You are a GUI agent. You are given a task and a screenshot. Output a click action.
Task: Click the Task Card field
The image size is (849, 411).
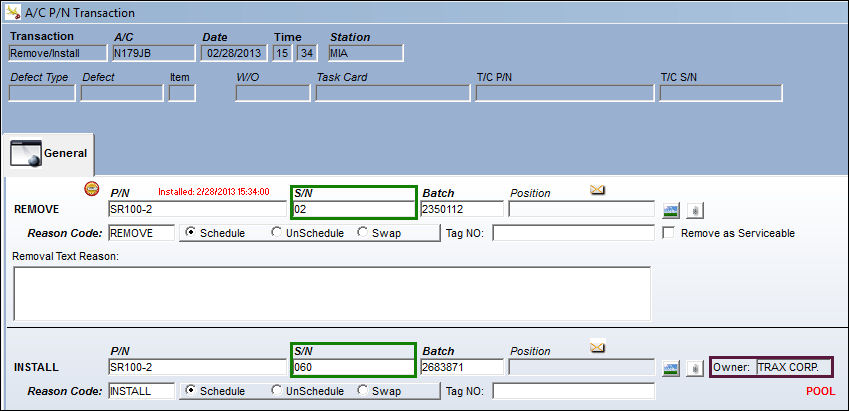pyautogui.click(x=393, y=93)
